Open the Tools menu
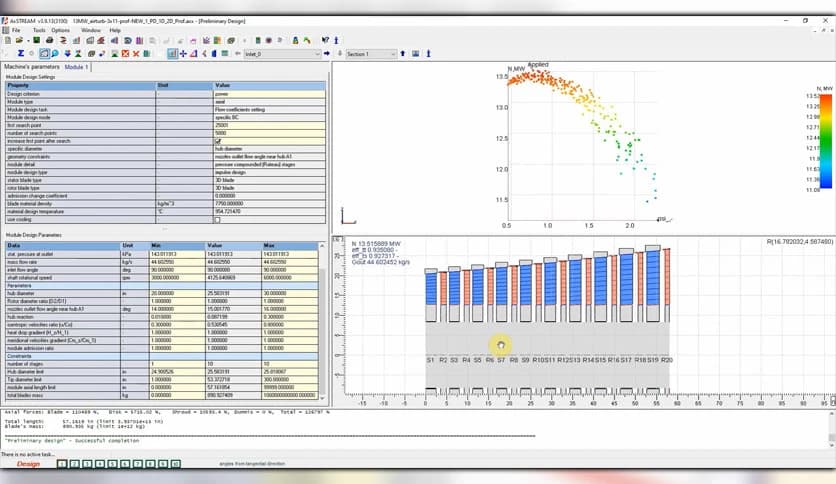The height and width of the screenshot is (484, 836). (39, 30)
